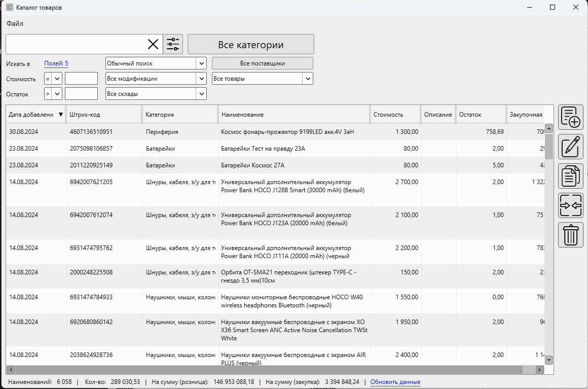The image size is (588, 389).
Task: Click the 'Полей: 5' link
Action: point(56,63)
